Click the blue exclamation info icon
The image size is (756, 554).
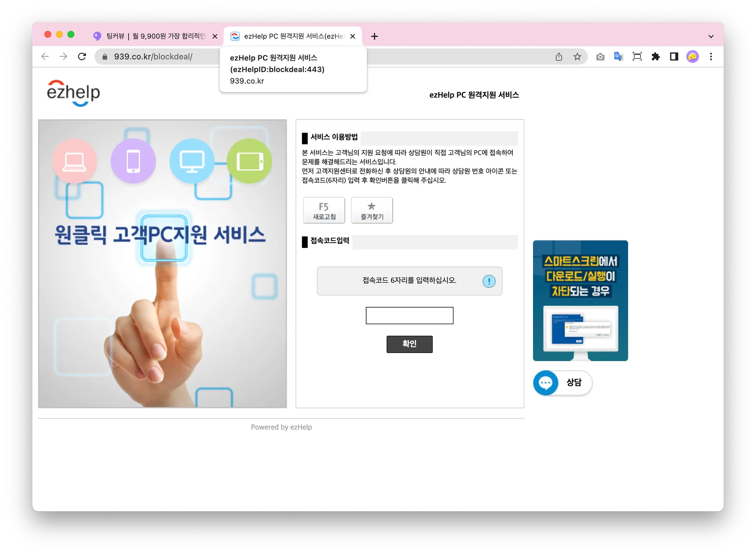(489, 281)
